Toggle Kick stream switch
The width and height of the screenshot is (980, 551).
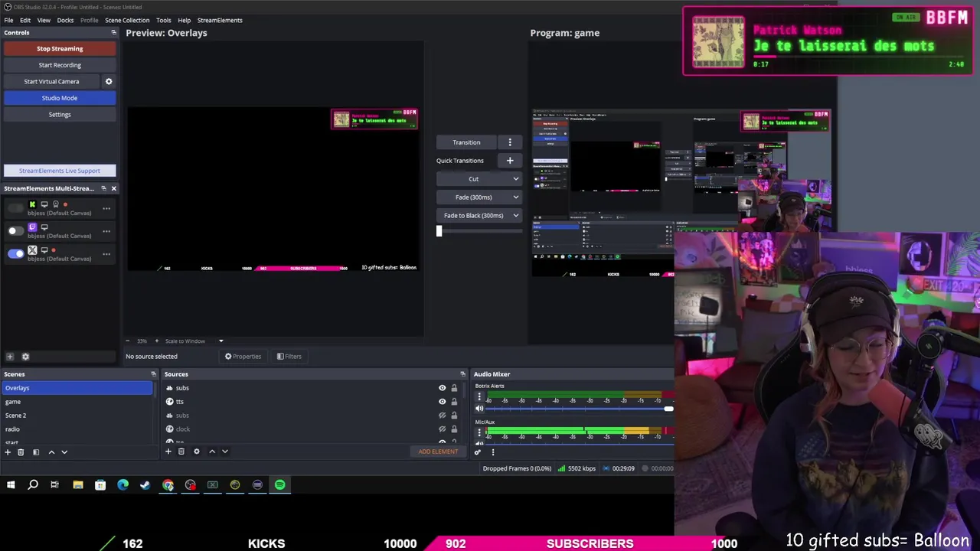coord(15,208)
